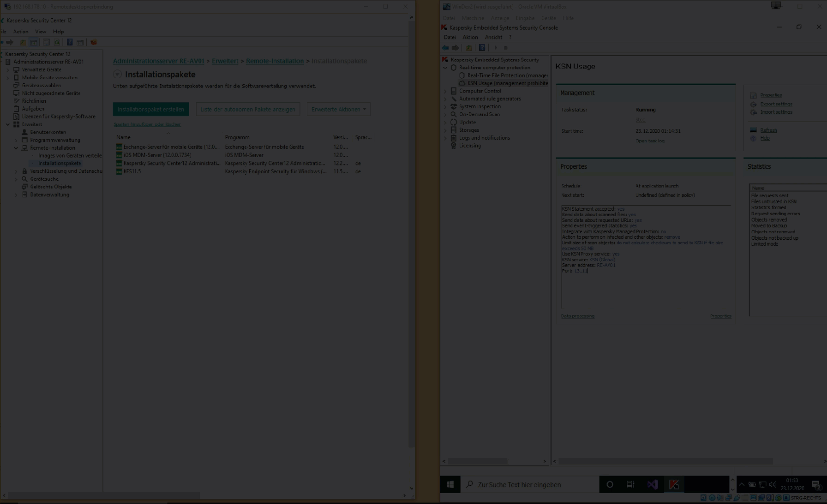The height and width of the screenshot is (504, 827).
Task: Click the forward arrow in Embedded Systems Security Console toolbar
Action: click(456, 48)
